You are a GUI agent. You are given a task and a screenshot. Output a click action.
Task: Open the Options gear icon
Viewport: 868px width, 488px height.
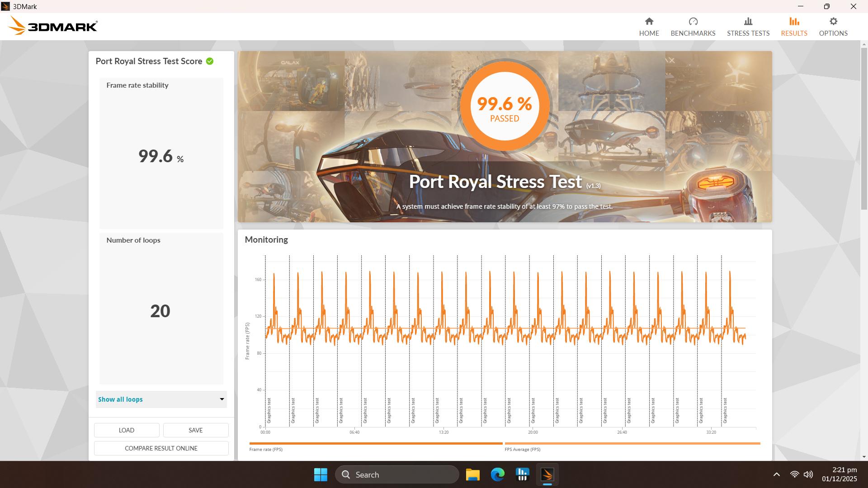(833, 21)
